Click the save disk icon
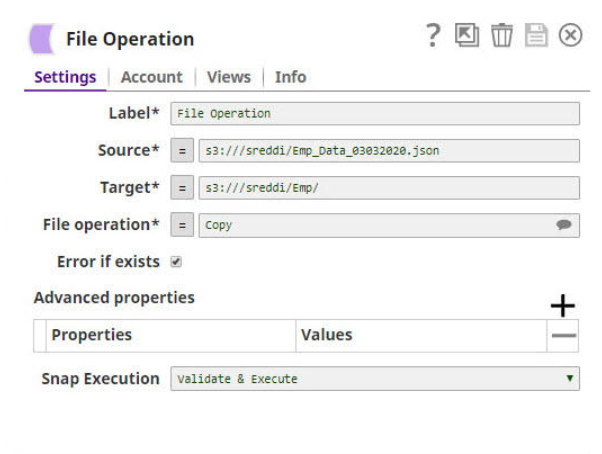602x454 pixels. 536,36
